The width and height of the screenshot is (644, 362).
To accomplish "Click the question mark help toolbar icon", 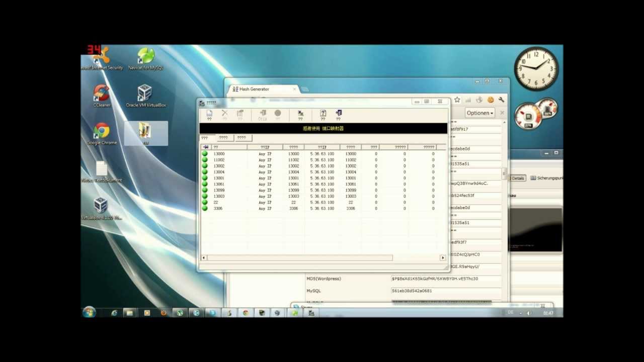I will [323, 113].
